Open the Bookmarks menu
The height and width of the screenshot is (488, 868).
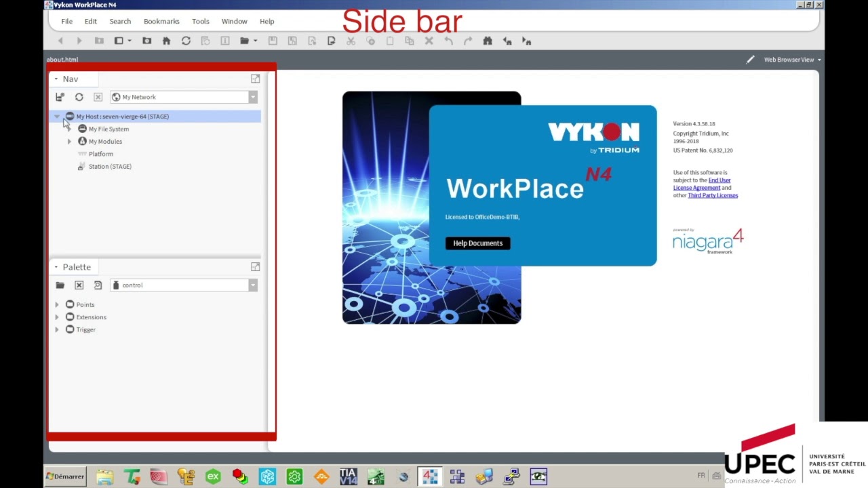[x=161, y=22]
